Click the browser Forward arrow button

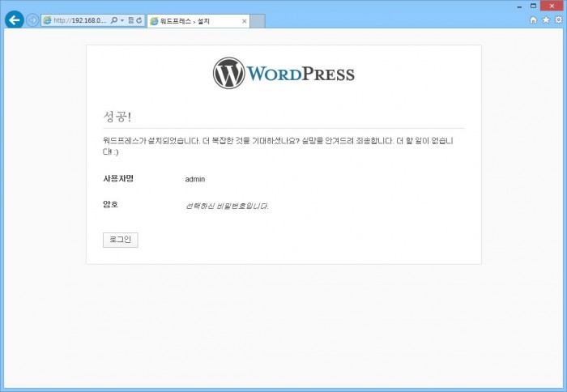pos(32,20)
